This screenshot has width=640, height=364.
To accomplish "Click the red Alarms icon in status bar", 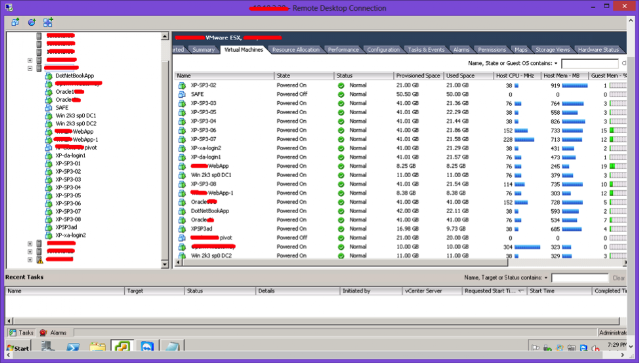I will point(43,333).
